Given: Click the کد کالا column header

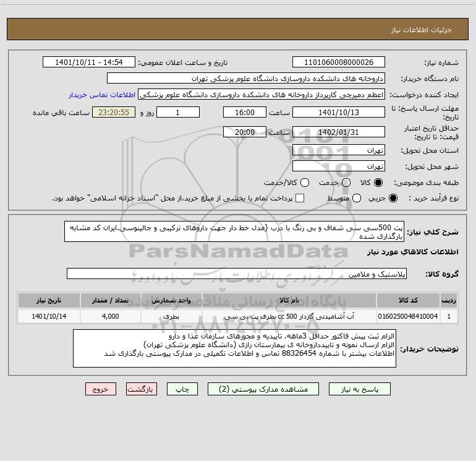Looking at the screenshot, I should click(x=408, y=300).
